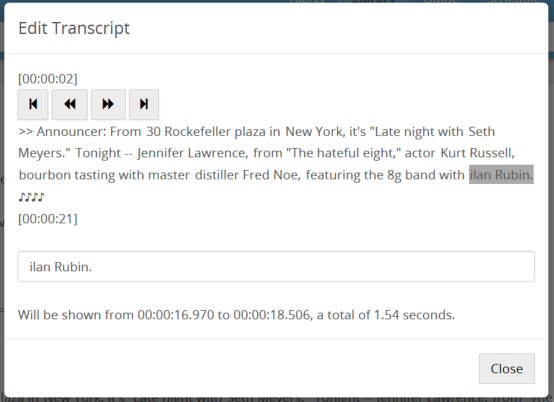This screenshot has width=554, height=402.
Task: Click the 'Will be shown from' duration line
Action: [x=236, y=314]
